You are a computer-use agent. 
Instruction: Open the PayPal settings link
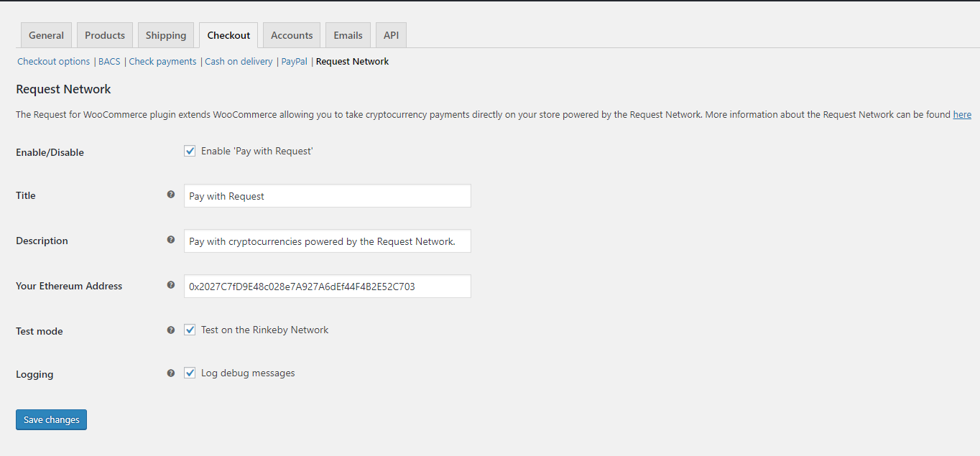pos(294,62)
